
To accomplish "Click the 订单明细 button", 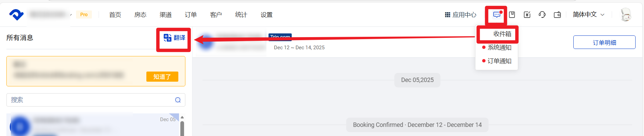I will click(604, 43).
